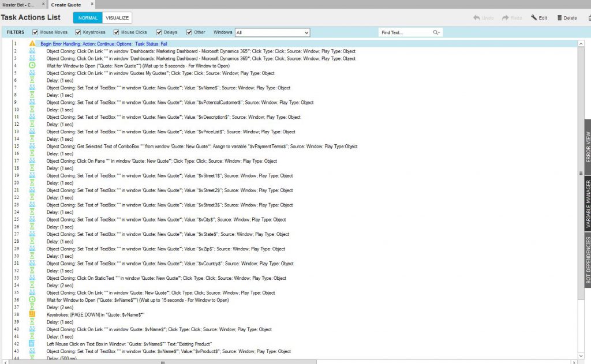Close the Create Quote tab

(92, 4)
